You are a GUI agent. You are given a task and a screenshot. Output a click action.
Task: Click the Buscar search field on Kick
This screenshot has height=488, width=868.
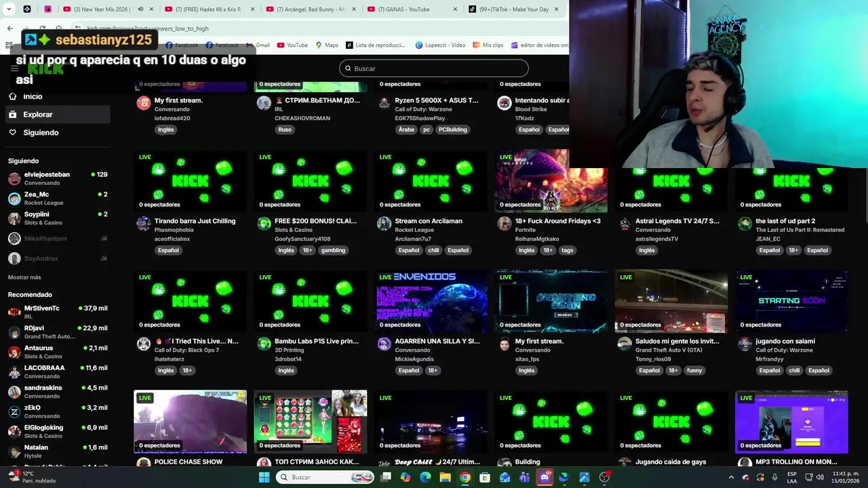tap(433, 68)
